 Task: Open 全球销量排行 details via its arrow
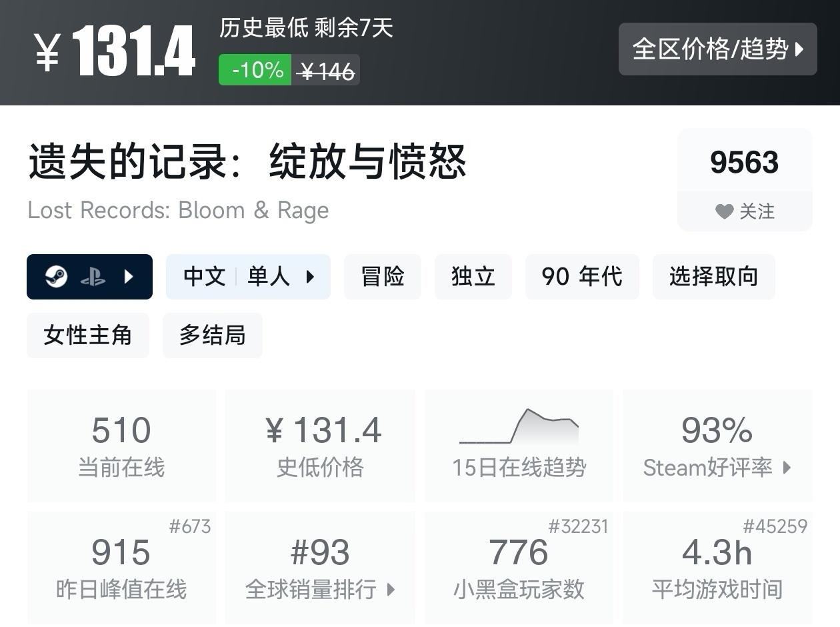pos(390,590)
